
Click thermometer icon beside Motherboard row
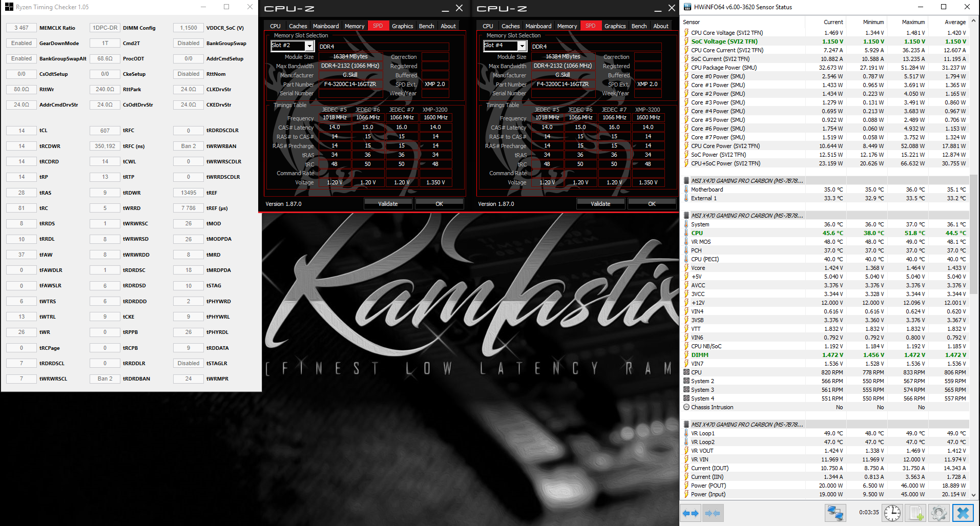pos(686,190)
